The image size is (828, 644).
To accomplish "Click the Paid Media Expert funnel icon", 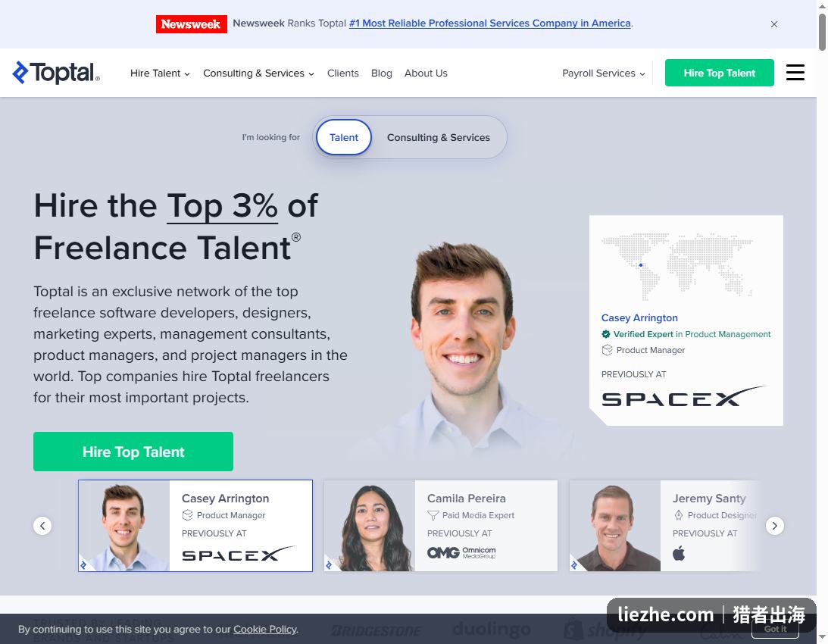I will pos(433,515).
